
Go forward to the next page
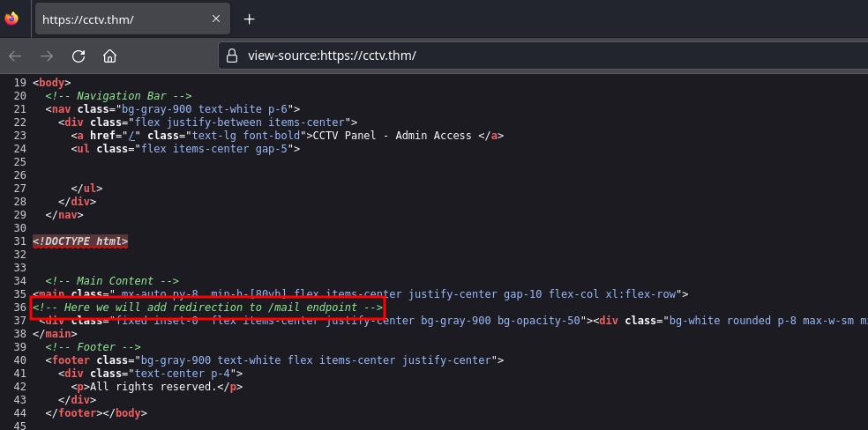(x=47, y=56)
